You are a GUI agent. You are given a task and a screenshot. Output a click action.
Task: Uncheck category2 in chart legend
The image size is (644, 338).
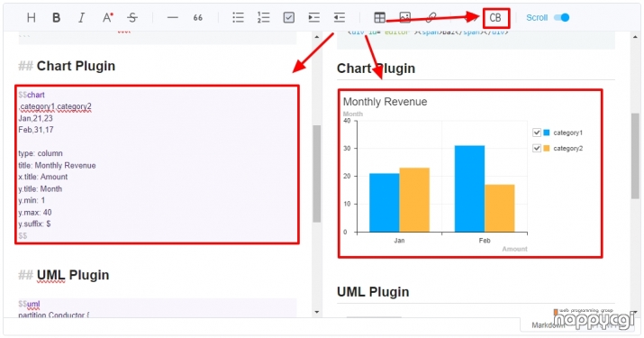[x=537, y=148]
